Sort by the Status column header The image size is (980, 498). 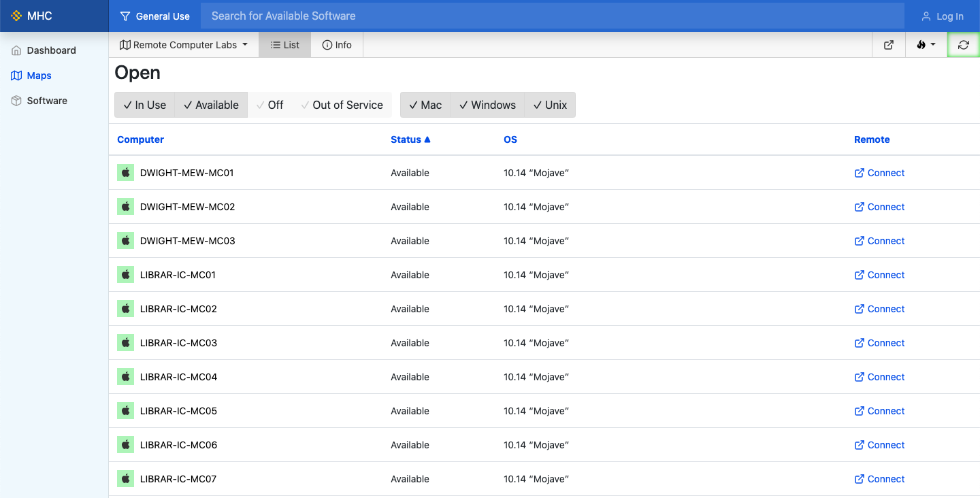coord(410,139)
